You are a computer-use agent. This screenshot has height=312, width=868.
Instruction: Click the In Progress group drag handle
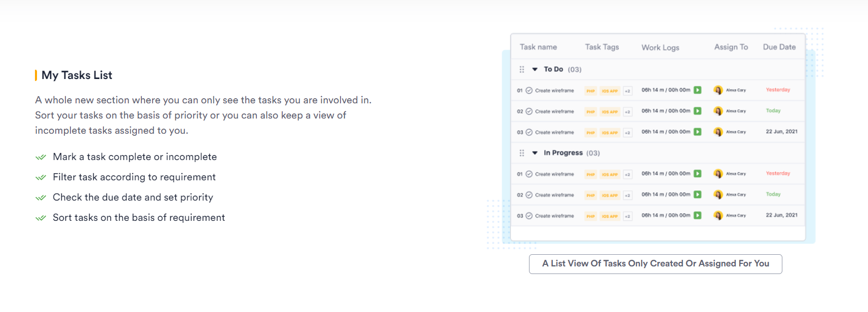tap(522, 153)
